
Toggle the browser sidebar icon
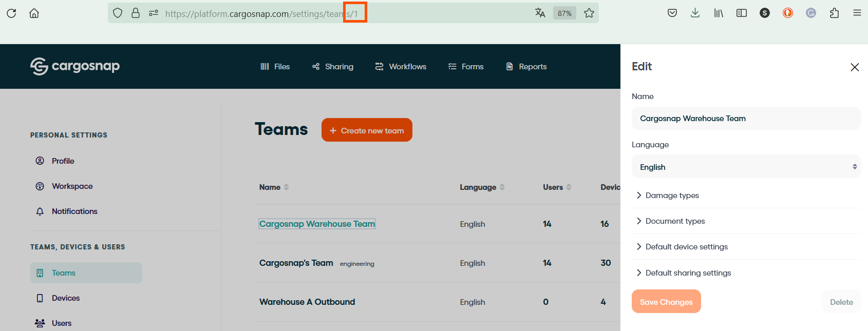(x=742, y=13)
